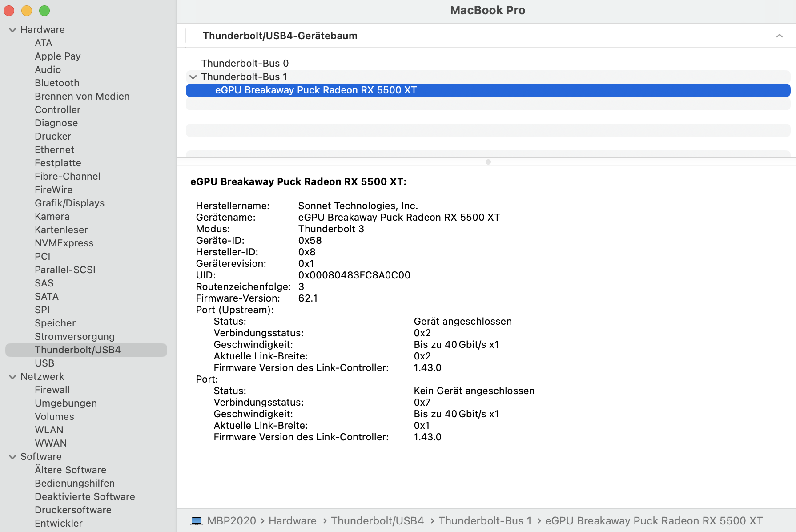The width and height of the screenshot is (796, 532).
Task: Select Grafik/Displays category
Action: [70, 203]
